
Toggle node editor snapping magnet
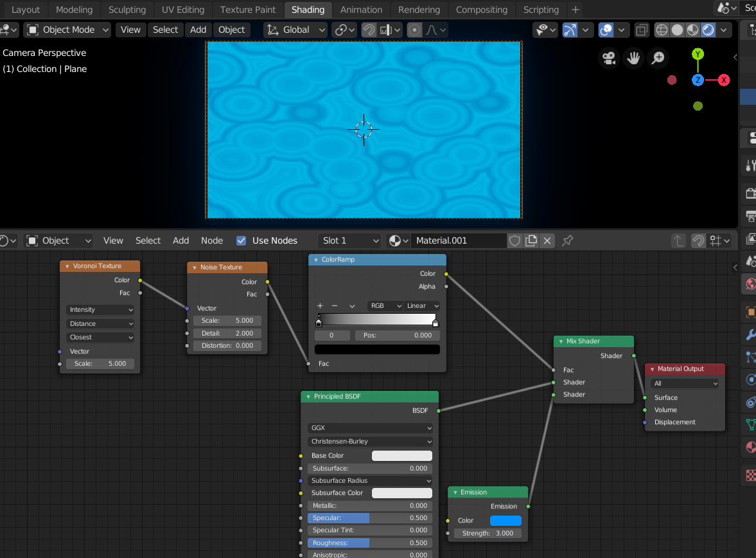(698, 240)
